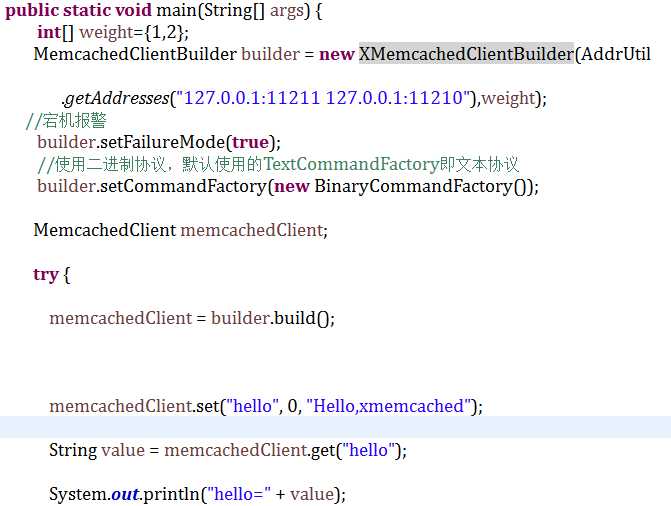This screenshot has width=671, height=506.
Task: Click "hello" string in the get call
Action: [368, 450]
